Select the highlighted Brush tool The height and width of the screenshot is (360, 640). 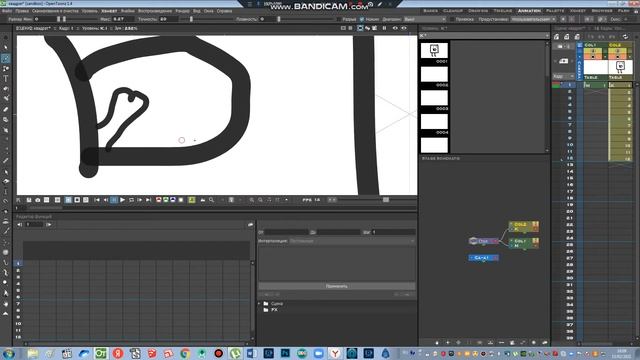coord(6,58)
